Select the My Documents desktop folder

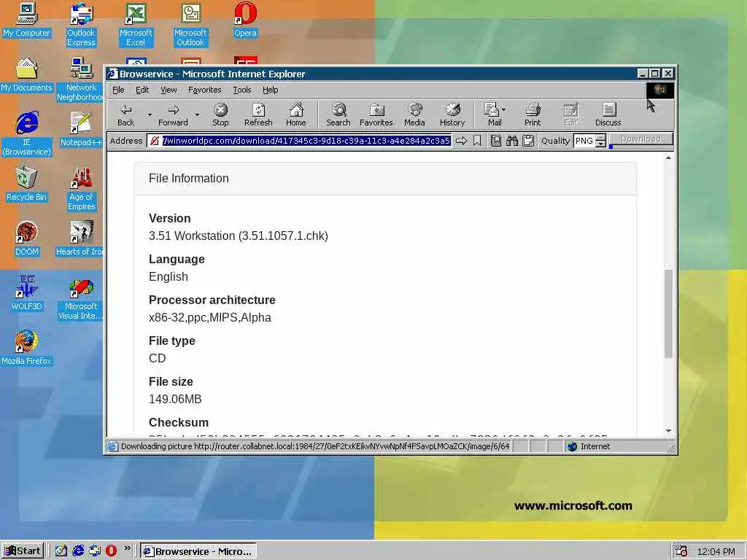[27, 75]
